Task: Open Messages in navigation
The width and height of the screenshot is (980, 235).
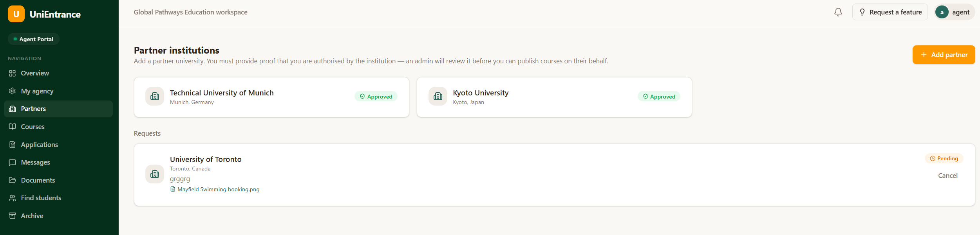Action: (x=58, y=162)
